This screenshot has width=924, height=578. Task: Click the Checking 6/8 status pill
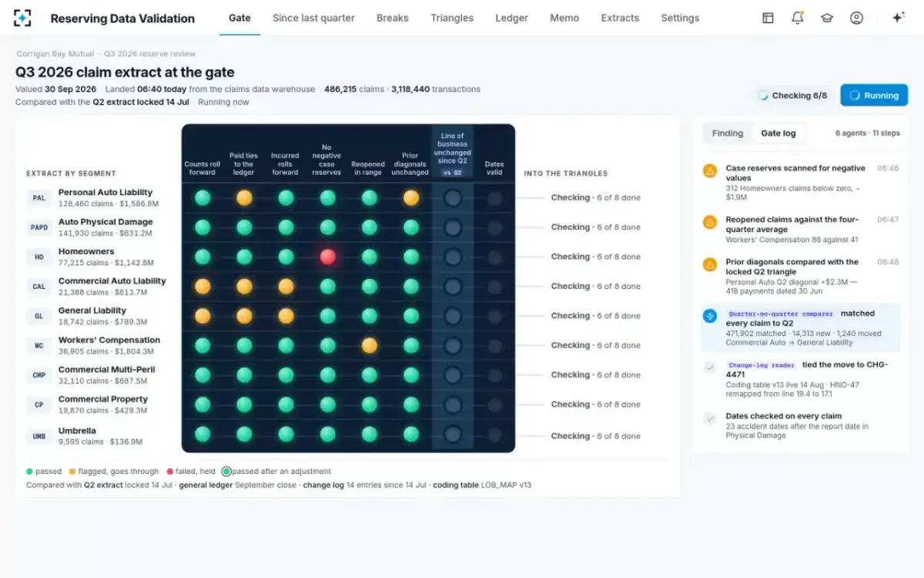[x=792, y=96]
